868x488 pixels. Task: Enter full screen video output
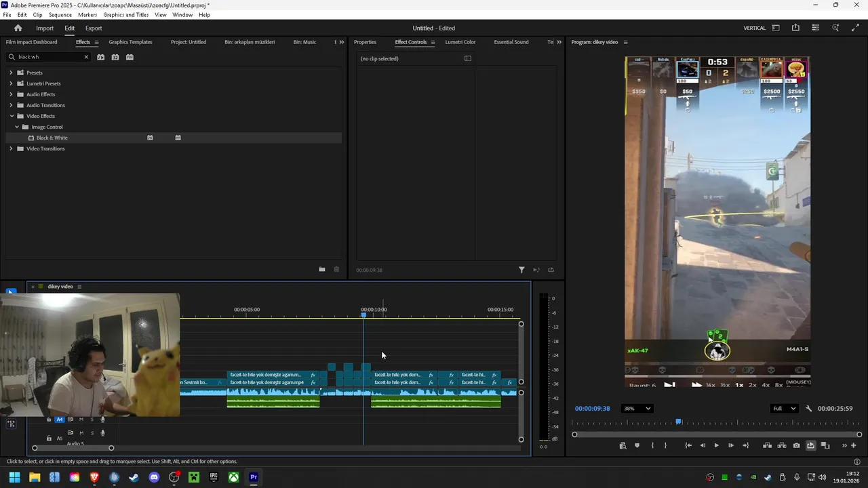click(x=854, y=28)
